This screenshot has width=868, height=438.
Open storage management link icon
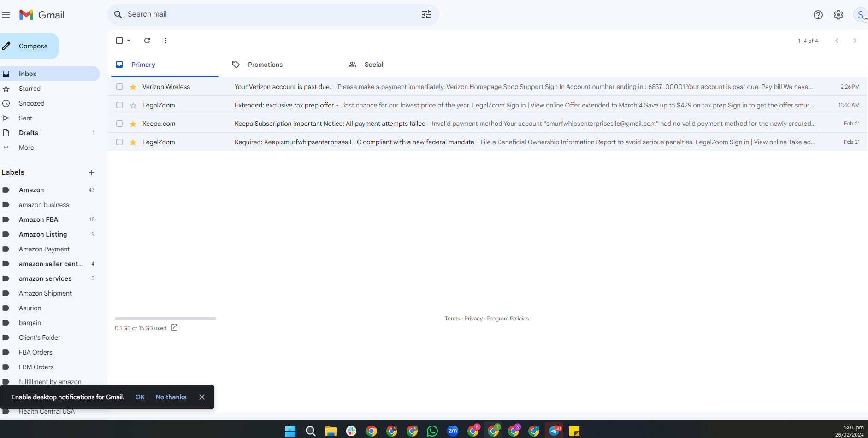pyautogui.click(x=174, y=327)
